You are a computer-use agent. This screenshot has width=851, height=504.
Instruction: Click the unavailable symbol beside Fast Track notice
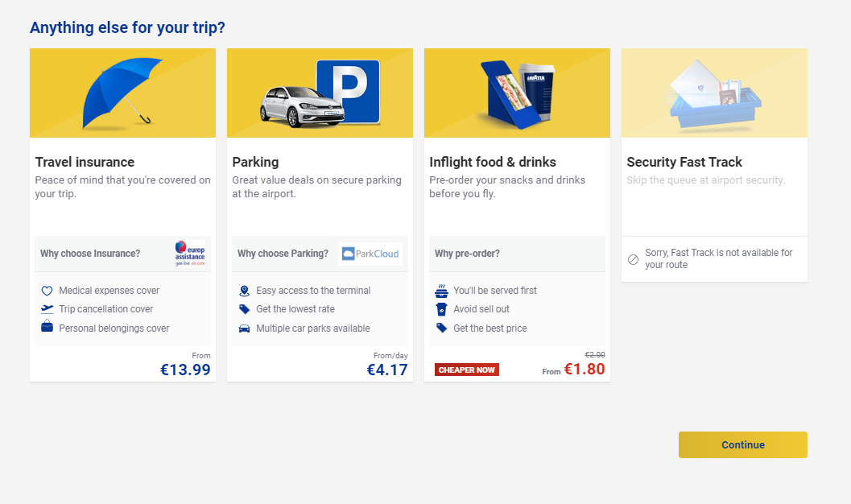(x=633, y=259)
